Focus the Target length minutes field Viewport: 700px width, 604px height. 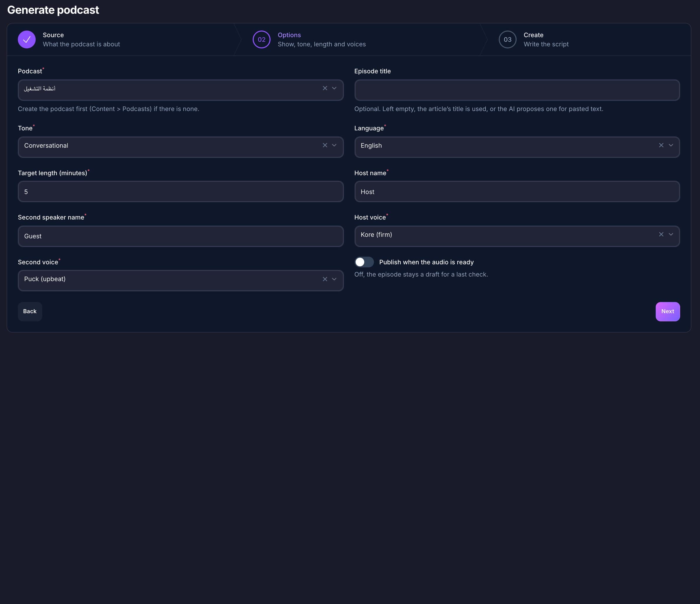(181, 192)
